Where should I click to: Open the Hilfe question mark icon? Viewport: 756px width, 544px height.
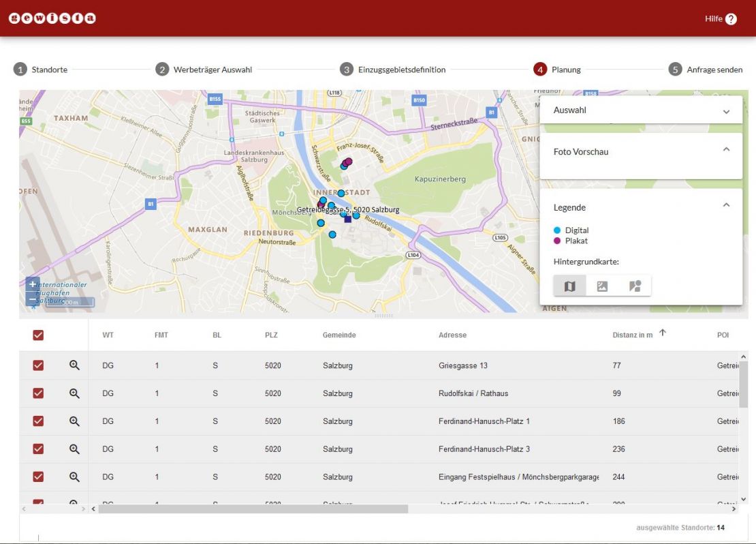click(731, 19)
